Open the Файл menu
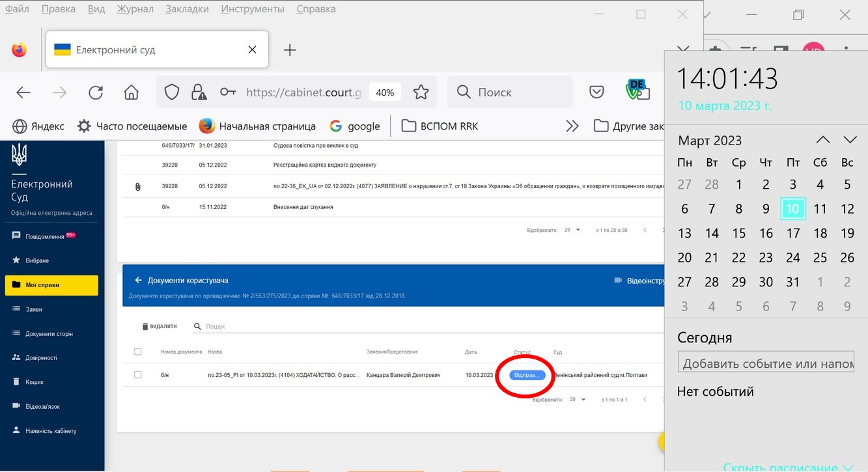 [17, 9]
